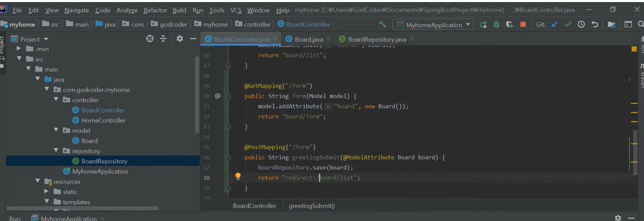Viewport: 644px width, 221px height.
Task: Toggle the Maven tool window side tab
Action: click(x=641, y=76)
